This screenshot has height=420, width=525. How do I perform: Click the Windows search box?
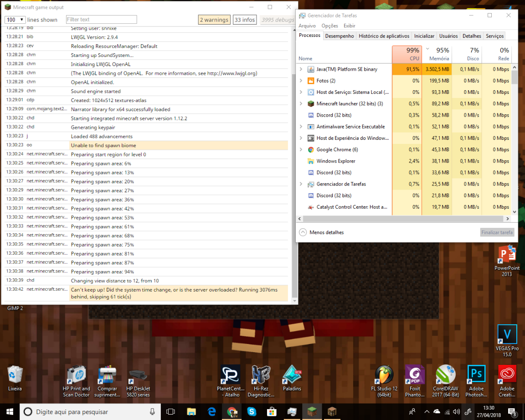pyautogui.click(x=90, y=412)
